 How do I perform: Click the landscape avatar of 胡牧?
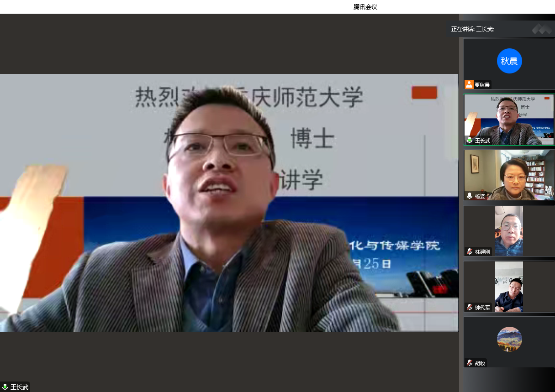[509, 339]
